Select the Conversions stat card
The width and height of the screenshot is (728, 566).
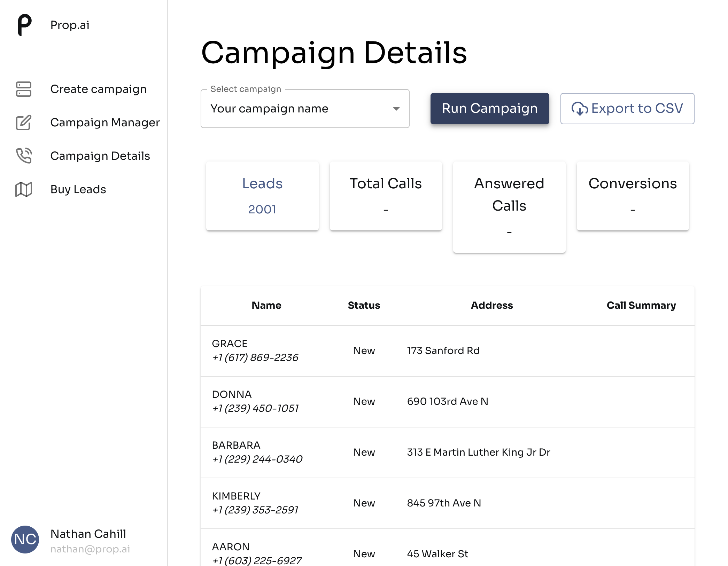pyautogui.click(x=633, y=196)
